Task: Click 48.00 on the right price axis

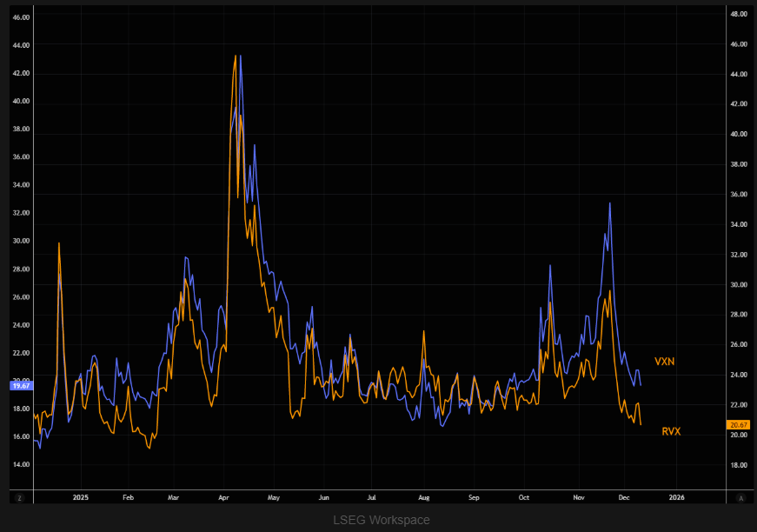Action: [739, 14]
